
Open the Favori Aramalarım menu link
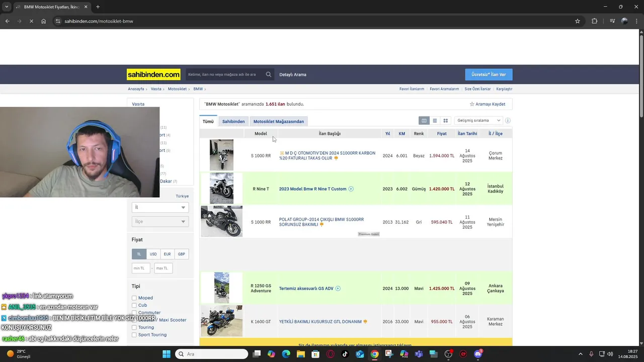click(x=444, y=89)
